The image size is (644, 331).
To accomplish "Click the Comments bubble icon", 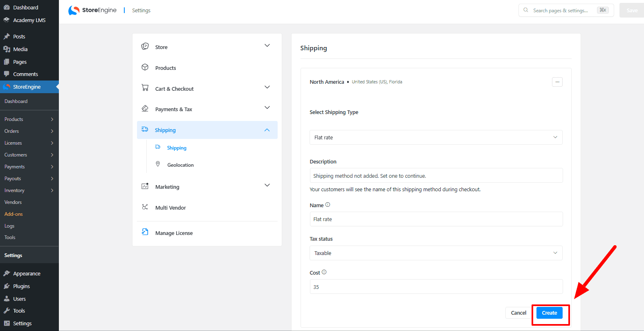I will (x=7, y=74).
